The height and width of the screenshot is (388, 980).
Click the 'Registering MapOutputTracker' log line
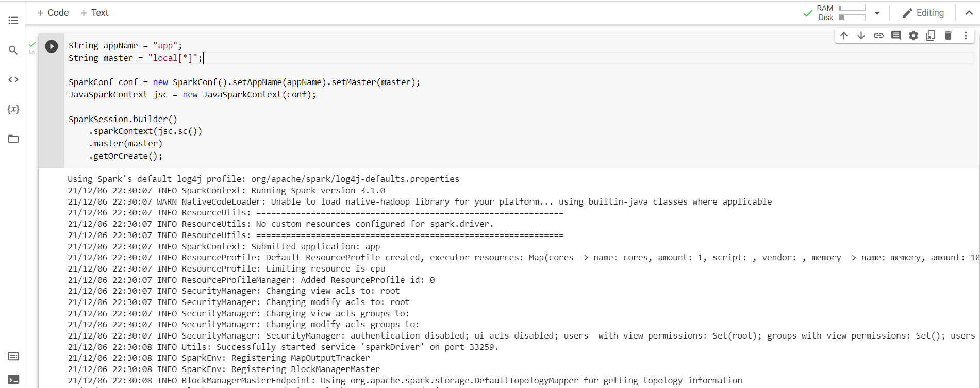219,358
